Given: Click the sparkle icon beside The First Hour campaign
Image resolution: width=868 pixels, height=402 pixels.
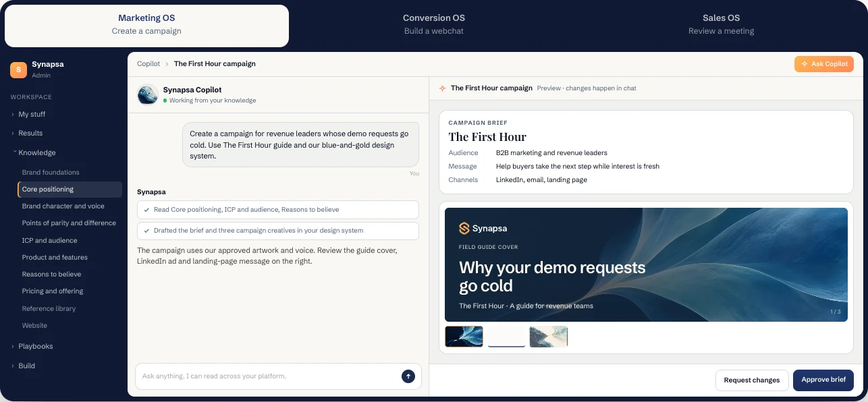Looking at the screenshot, I should coord(443,88).
